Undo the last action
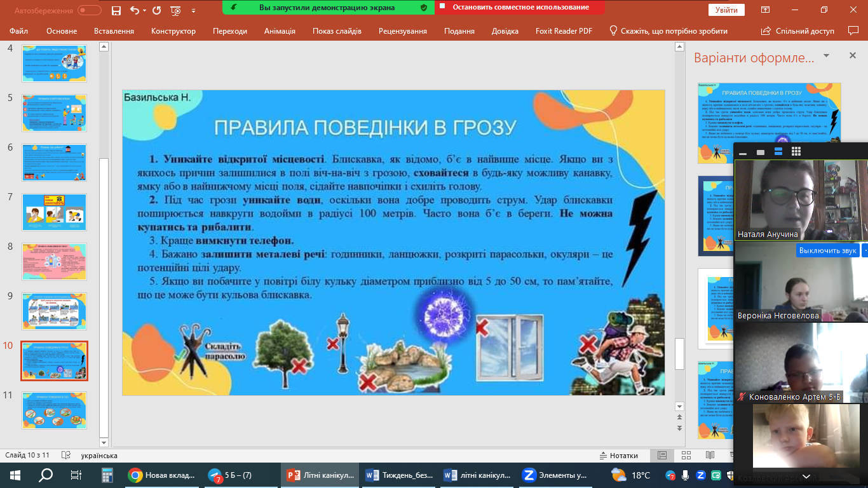The height and width of the screenshot is (488, 868). 133,10
